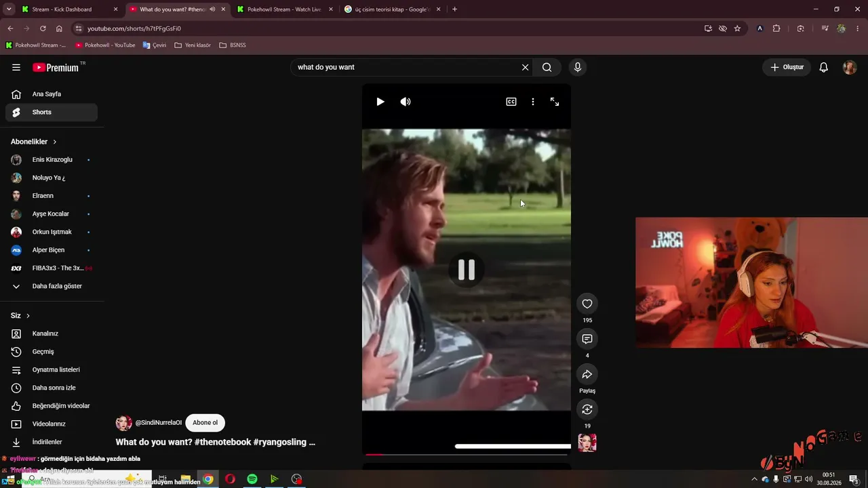Open the BSNSS bookmark folder
Screen dimensions: 868x488
coord(232,45)
